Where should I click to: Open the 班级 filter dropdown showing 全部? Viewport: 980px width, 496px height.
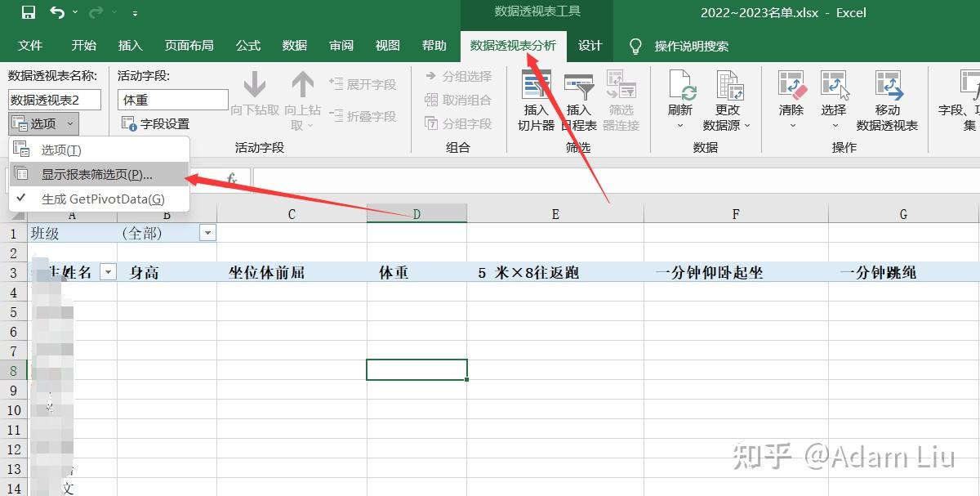(x=207, y=232)
